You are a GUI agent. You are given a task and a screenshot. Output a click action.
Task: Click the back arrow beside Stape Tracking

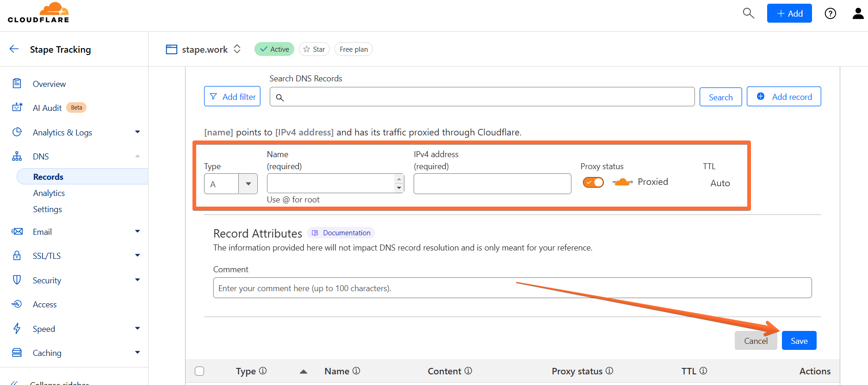[x=14, y=49]
